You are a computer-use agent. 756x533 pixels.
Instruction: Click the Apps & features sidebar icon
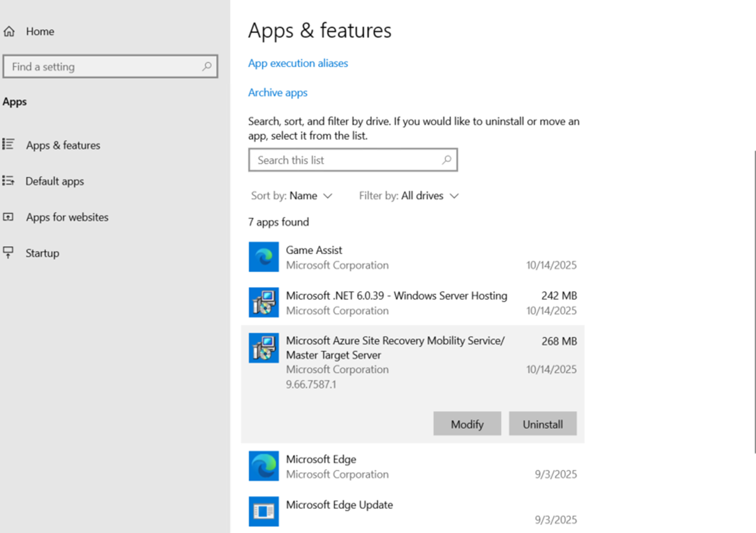coord(8,144)
